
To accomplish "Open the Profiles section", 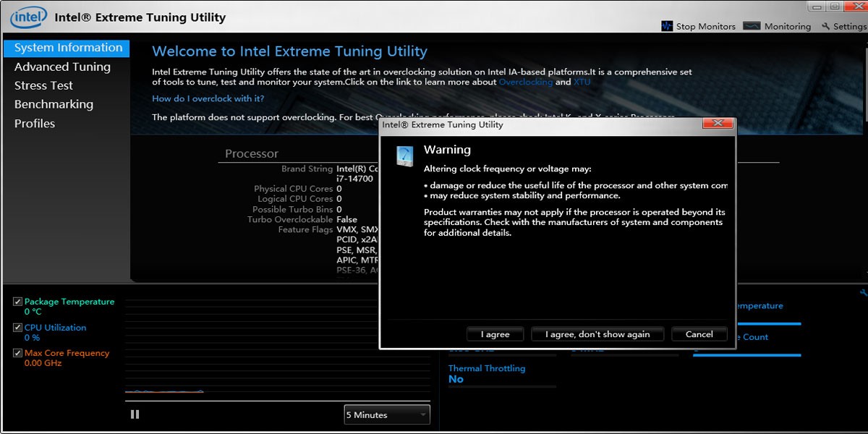I will pyautogui.click(x=35, y=123).
